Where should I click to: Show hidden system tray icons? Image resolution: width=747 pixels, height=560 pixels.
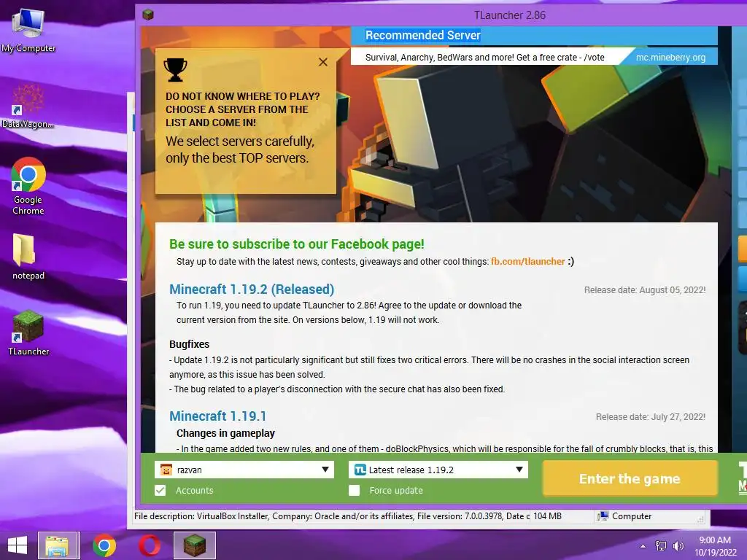[x=643, y=545]
